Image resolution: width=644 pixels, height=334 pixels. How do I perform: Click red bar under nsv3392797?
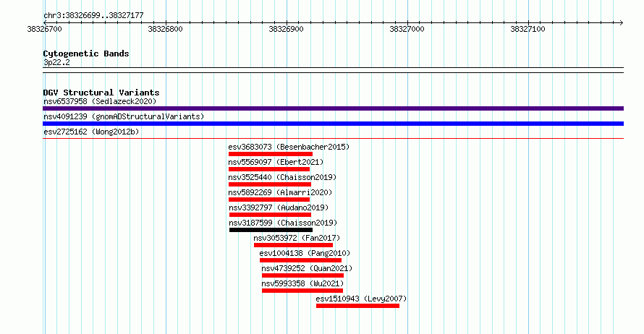point(270,215)
